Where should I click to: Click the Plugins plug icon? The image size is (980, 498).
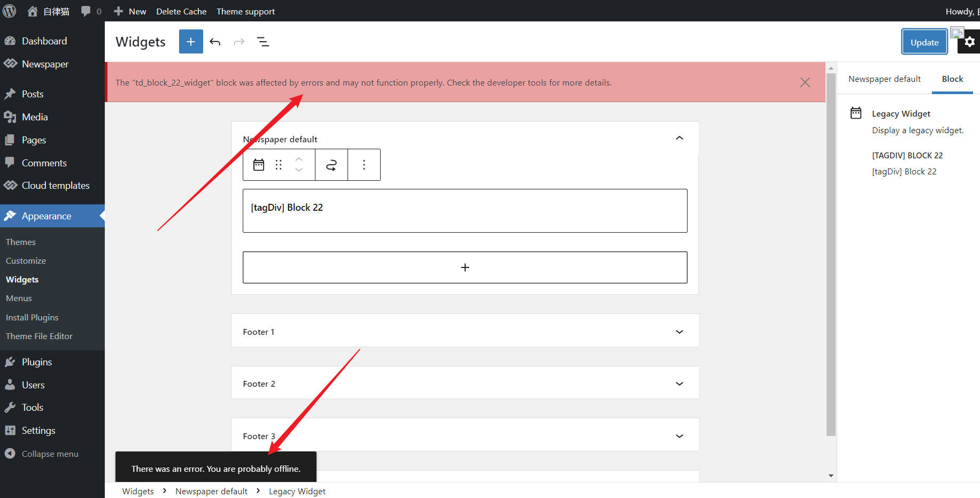[x=10, y=362]
